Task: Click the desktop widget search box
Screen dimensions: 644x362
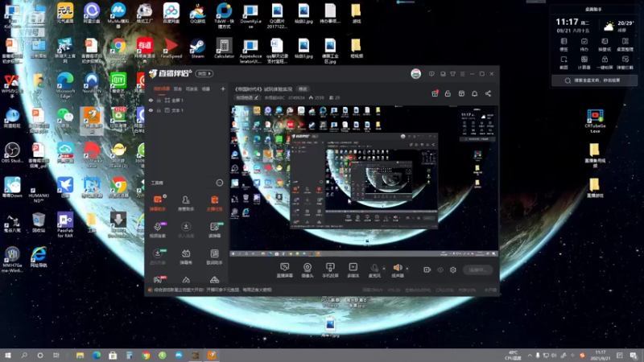Action: (x=594, y=80)
